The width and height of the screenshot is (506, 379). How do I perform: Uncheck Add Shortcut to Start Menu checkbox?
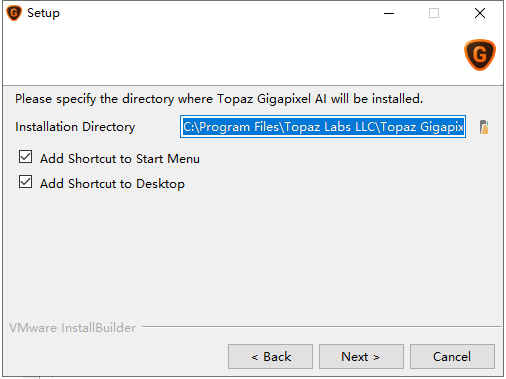26,157
